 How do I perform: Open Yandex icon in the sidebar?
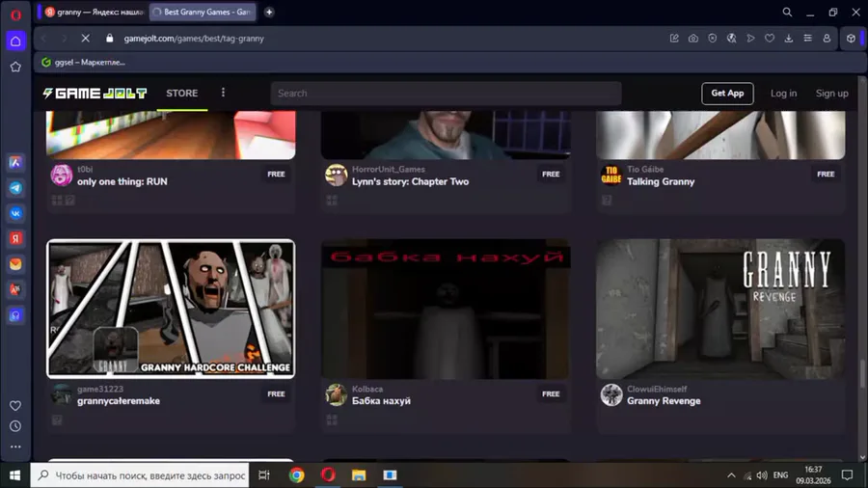coord(15,238)
